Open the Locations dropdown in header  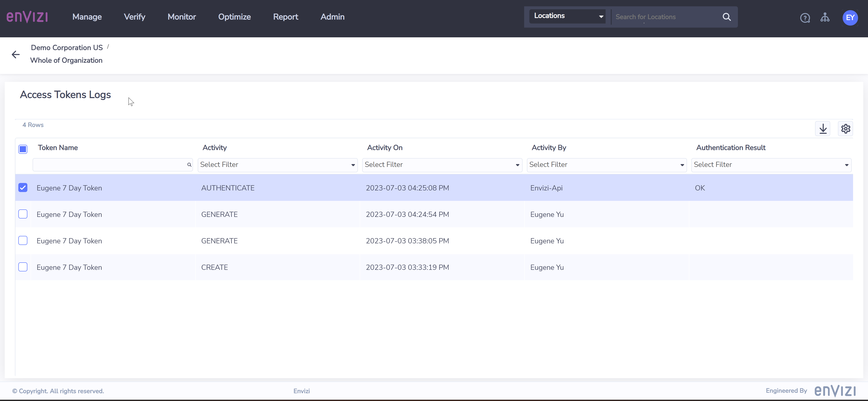point(567,17)
